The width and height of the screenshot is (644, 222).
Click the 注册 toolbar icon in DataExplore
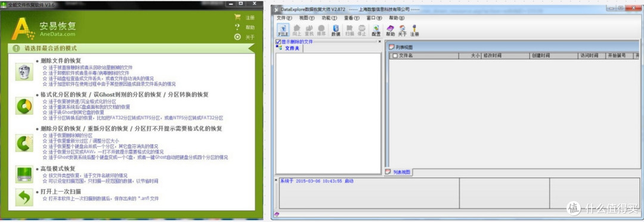tap(415, 30)
